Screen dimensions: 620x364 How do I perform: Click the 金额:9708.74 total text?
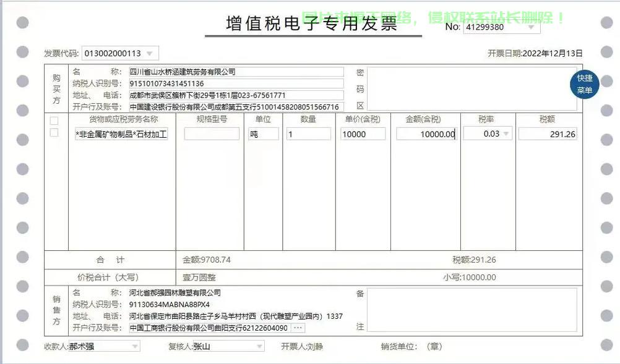click(x=207, y=260)
